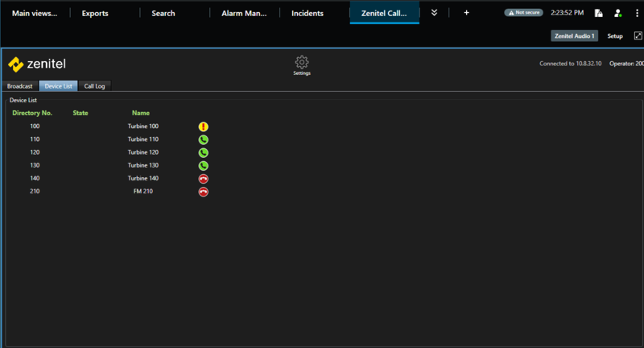
Task: Add a new tab with plus button
Action: (x=466, y=13)
